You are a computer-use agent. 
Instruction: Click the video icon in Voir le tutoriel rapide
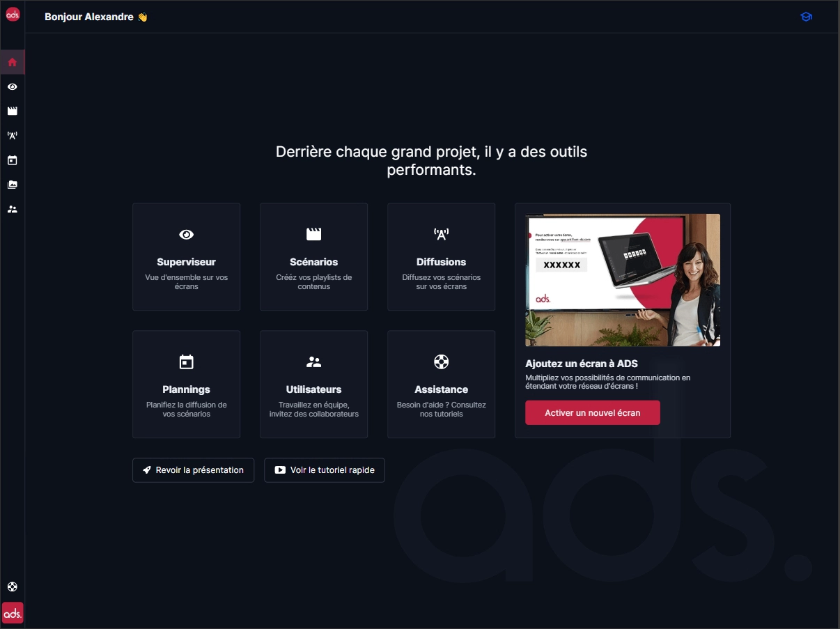(x=280, y=470)
